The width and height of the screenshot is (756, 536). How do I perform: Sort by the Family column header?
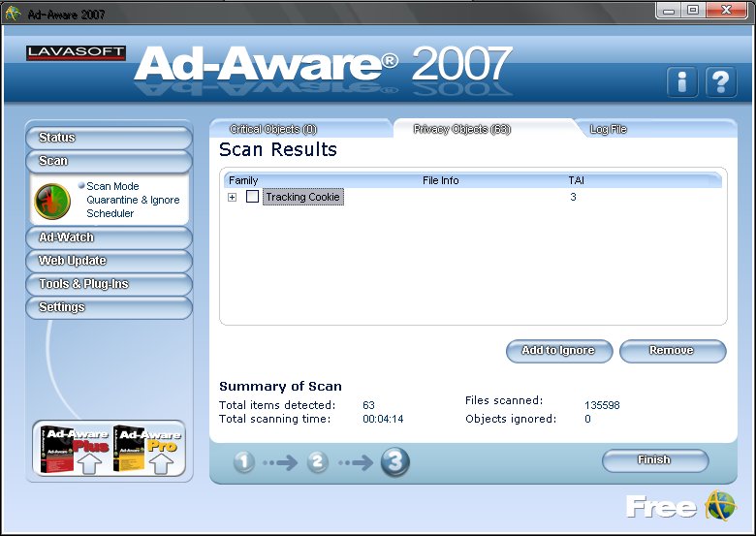(243, 180)
